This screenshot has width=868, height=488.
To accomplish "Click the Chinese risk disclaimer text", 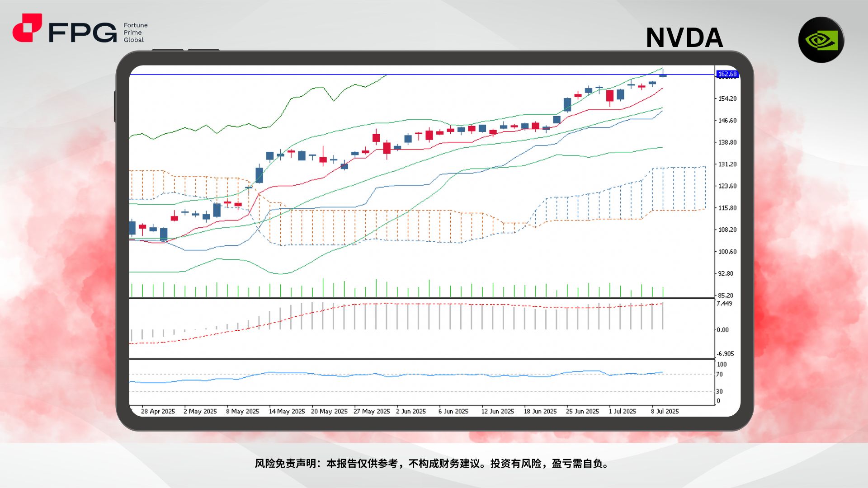I will click(433, 464).
